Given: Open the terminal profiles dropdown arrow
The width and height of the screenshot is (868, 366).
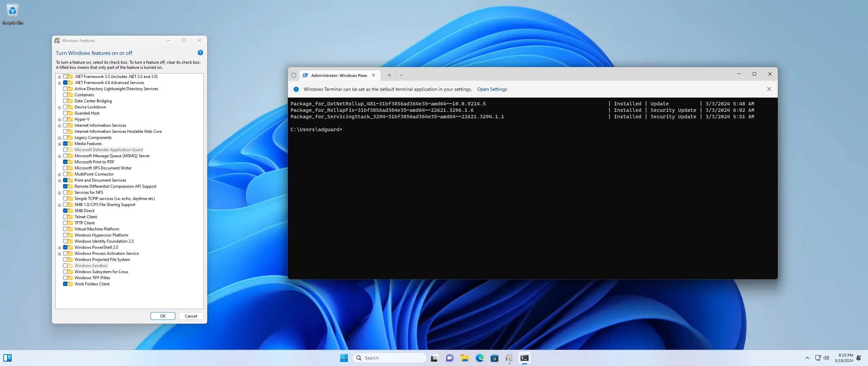Looking at the screenshot, I should coord(401,75).
